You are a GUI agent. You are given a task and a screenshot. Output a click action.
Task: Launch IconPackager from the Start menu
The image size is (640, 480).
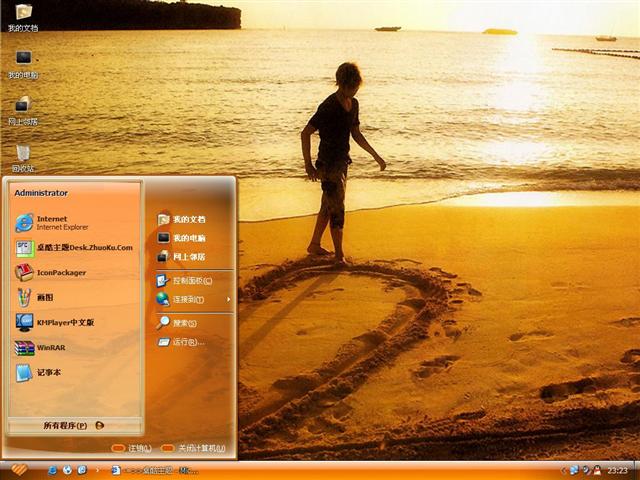click(60, 272)
